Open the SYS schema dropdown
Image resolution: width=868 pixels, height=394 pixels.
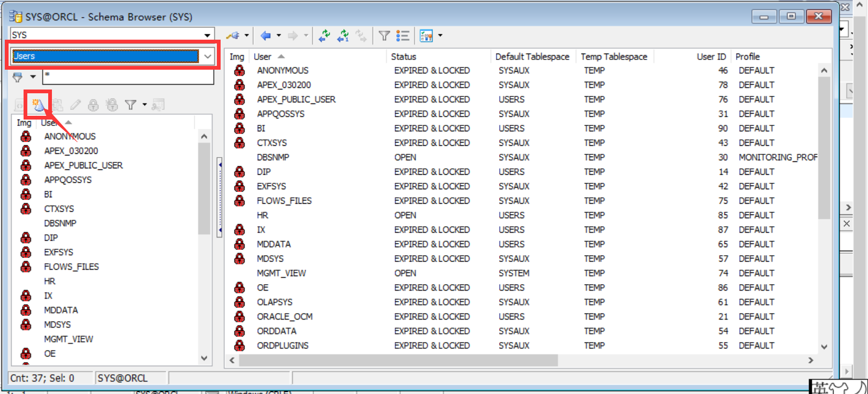coord(207,35)
